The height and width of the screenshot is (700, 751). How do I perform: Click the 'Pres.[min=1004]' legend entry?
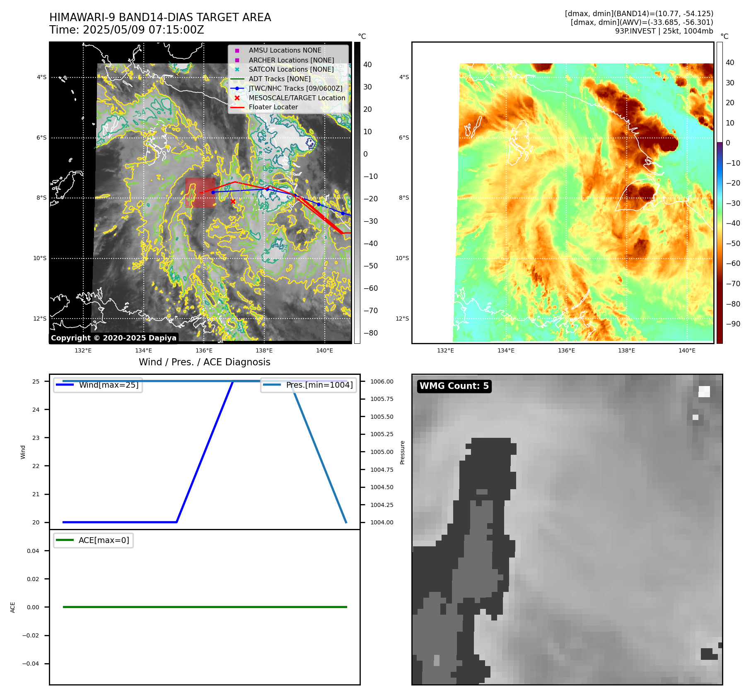pyautogui.click(x=309, y=385)
